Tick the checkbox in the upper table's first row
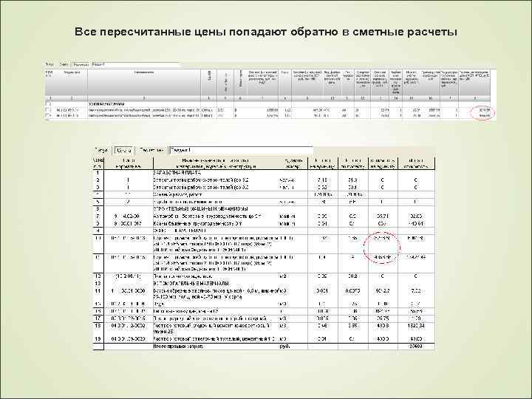 tap(47, 104)
